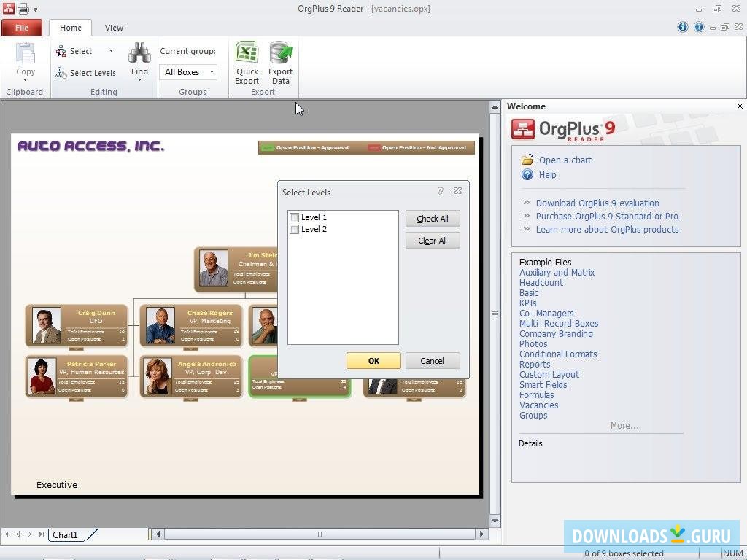Open the Vacancies example file link

(x=539, y=405)
